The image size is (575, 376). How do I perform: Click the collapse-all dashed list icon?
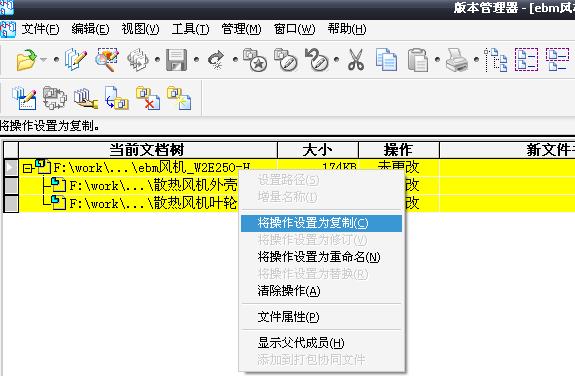tap(557, 60)
